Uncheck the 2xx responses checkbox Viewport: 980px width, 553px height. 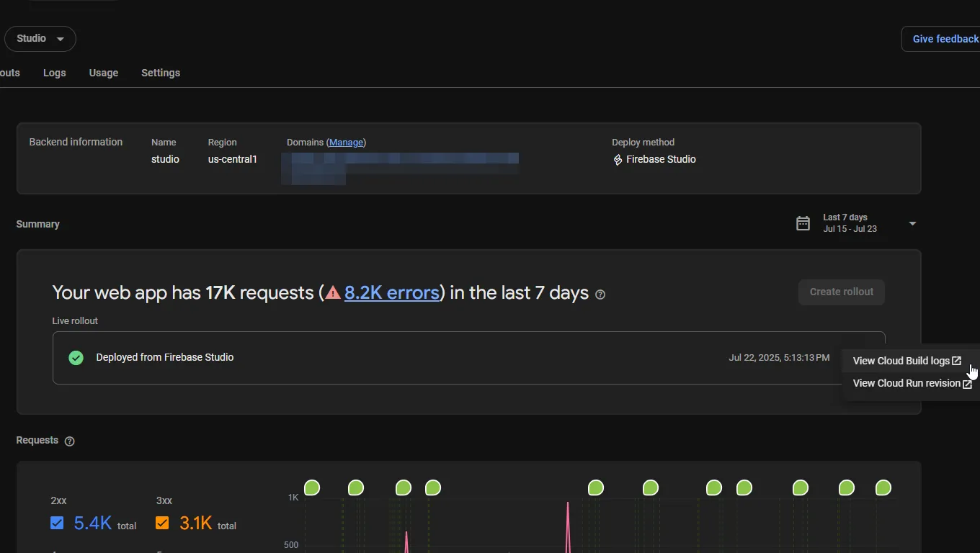tap(57, 523)
